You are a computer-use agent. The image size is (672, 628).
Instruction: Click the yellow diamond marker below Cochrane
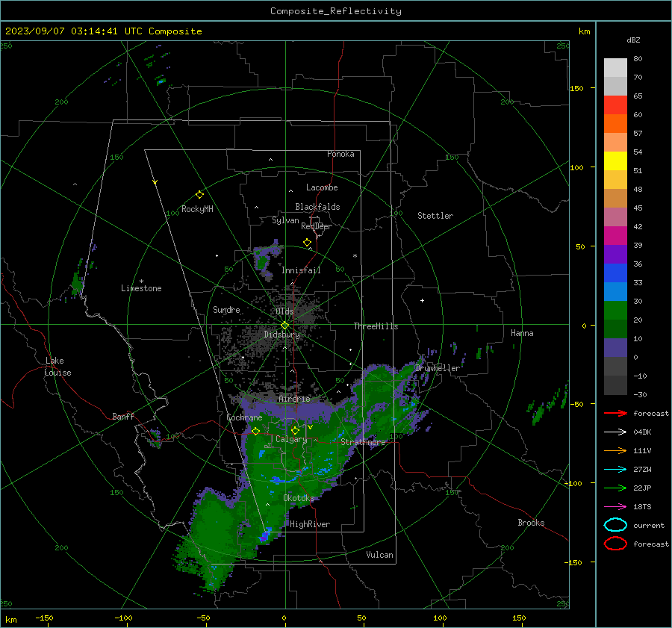[255, 432]
